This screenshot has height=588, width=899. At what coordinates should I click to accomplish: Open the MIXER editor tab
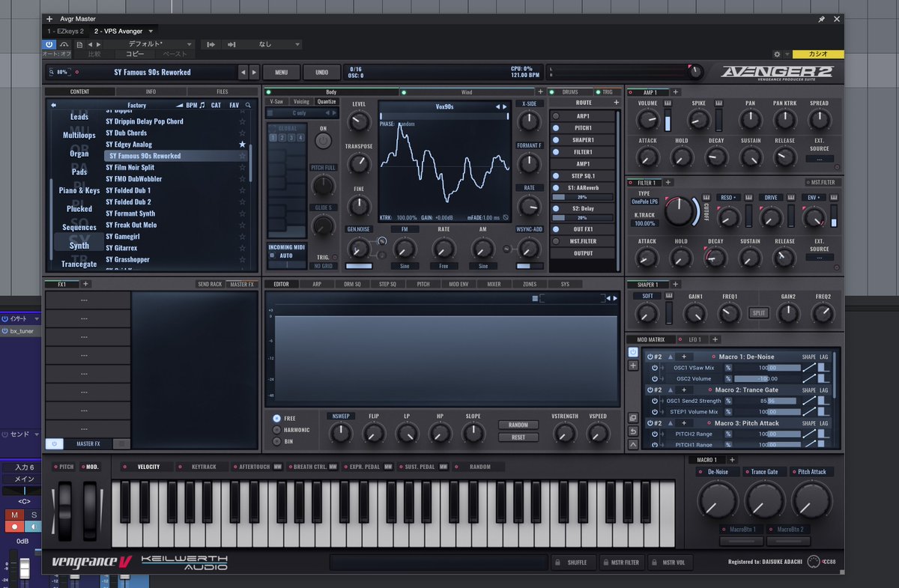coord(494,284)
